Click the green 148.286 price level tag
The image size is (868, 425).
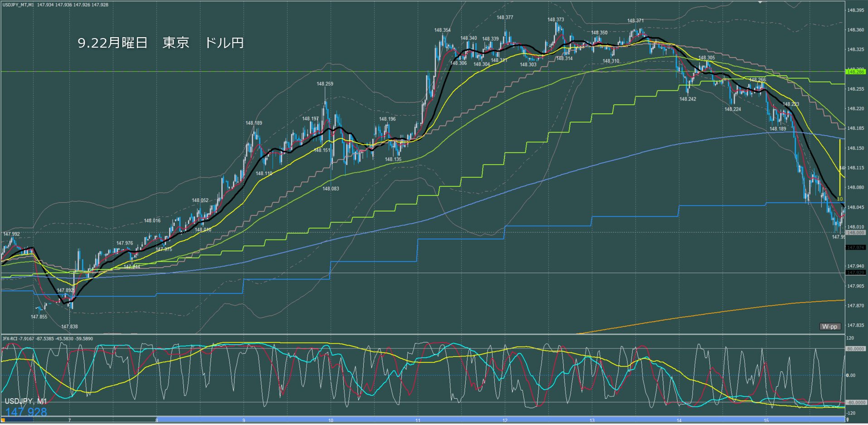pyautogui.click(x=855, y=72)
